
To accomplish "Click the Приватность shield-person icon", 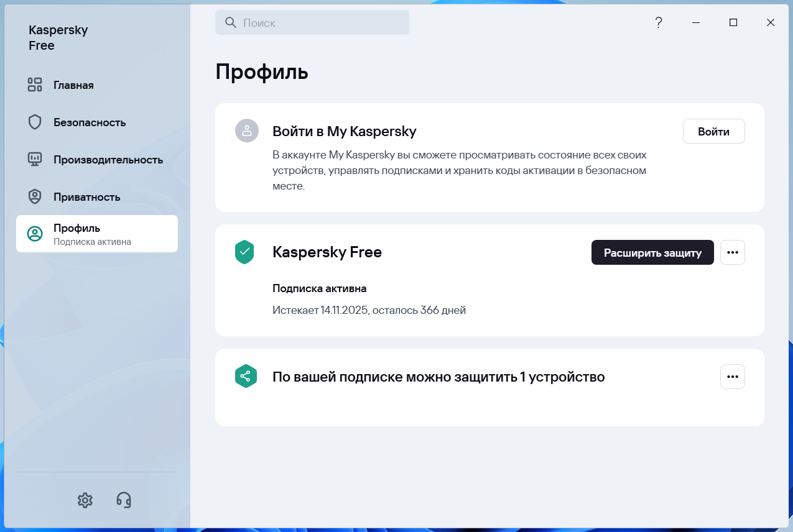I will [x=35, y=197].
